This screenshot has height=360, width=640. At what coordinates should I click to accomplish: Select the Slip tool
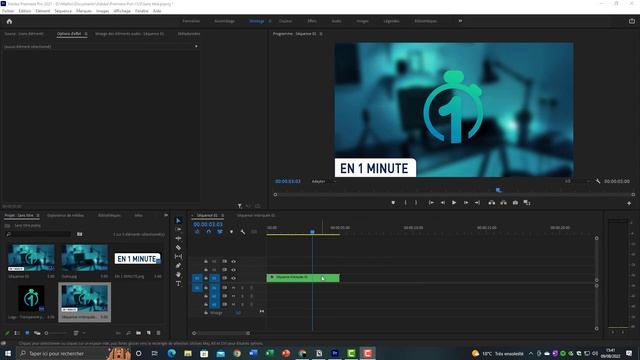click(x=178, y=256)
